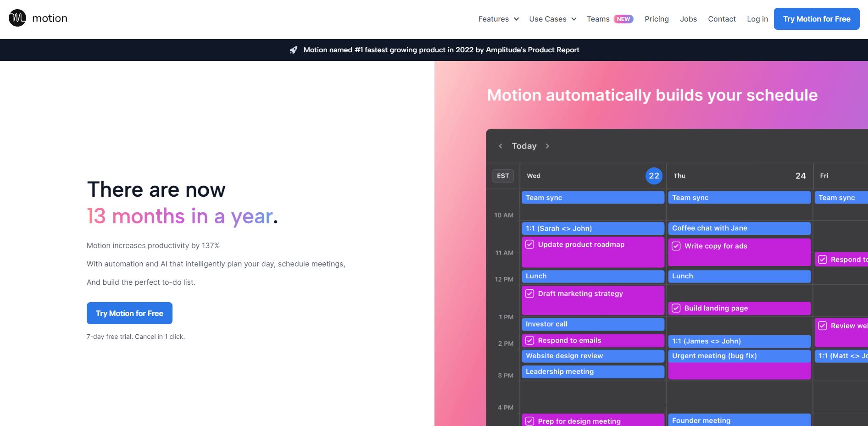Image resolution: width=868 pixels, height=426 pixels.
Task: Open the Contact page
Action: pos(722,19)
